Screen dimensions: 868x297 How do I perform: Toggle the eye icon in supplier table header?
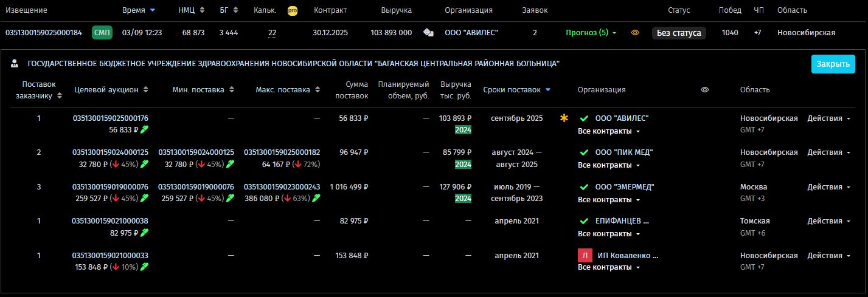[704, 90]
